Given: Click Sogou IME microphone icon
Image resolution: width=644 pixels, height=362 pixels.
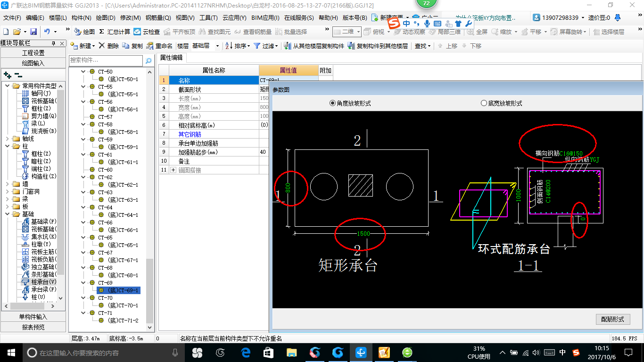Looking at the screenshot, I should (427, 23).
